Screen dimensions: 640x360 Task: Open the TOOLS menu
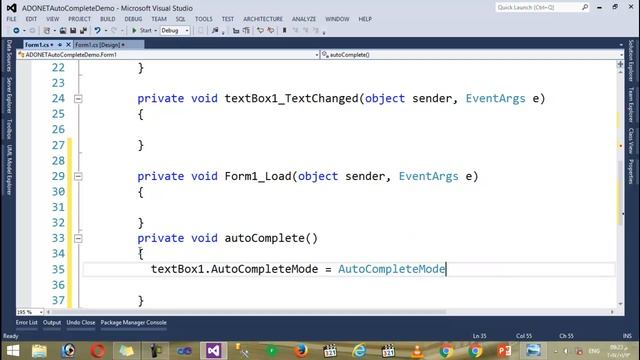click(204, 19)
